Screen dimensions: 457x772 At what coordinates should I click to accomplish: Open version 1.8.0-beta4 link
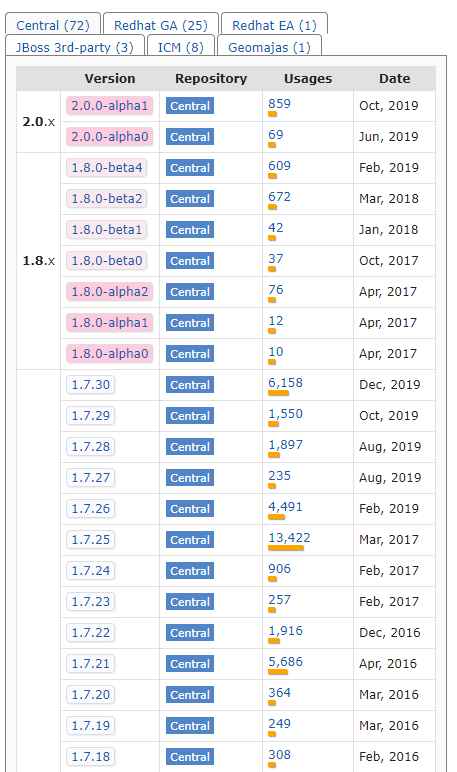[106, 167]
